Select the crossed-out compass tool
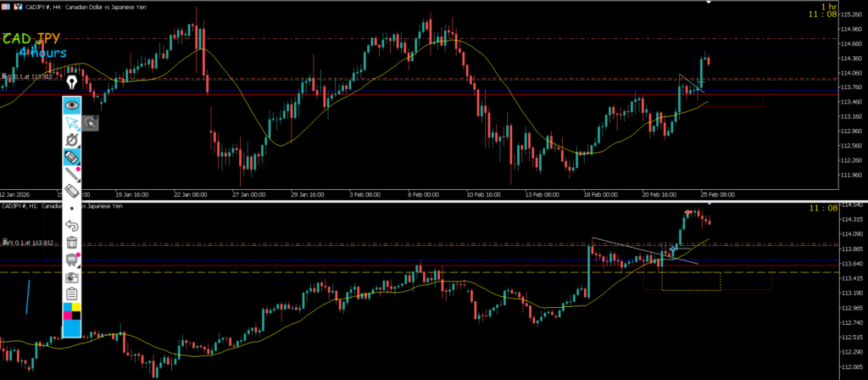Screen dimensions: 868x380 click(72, 140)
